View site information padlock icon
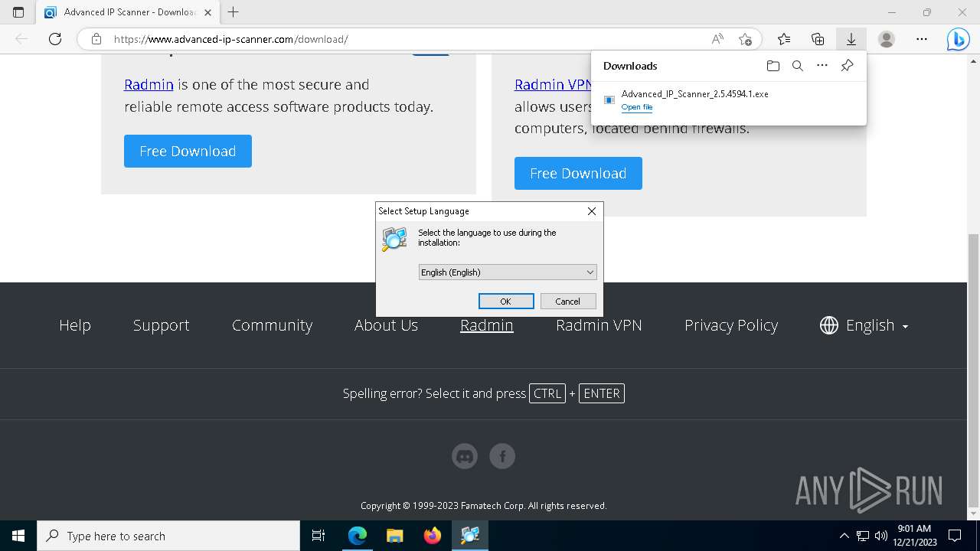 click(x=96, y=39)
